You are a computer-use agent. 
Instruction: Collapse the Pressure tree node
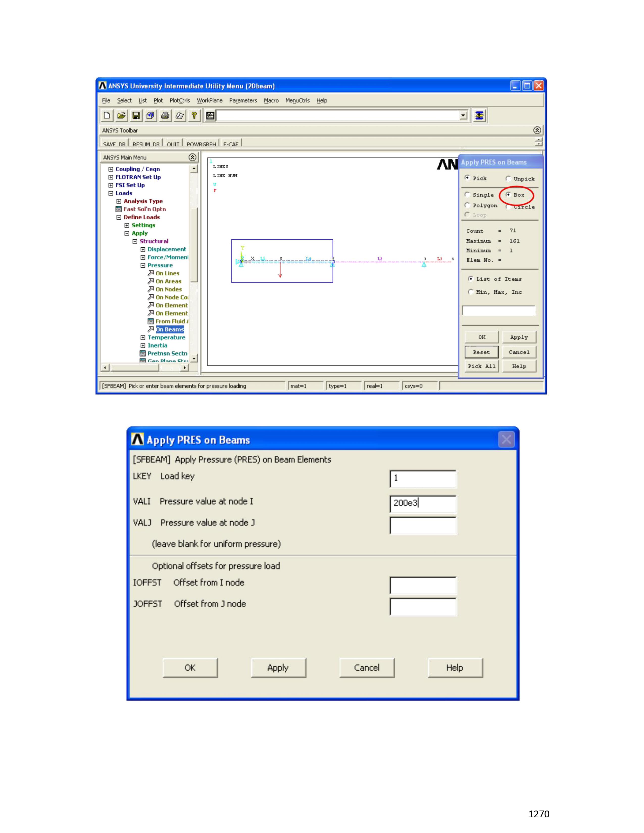point(143,266)
